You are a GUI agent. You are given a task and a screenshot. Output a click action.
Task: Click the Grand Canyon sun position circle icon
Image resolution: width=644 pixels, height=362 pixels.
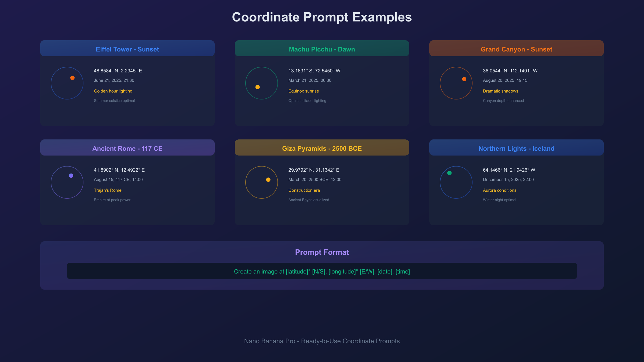[x=456, y=83]
